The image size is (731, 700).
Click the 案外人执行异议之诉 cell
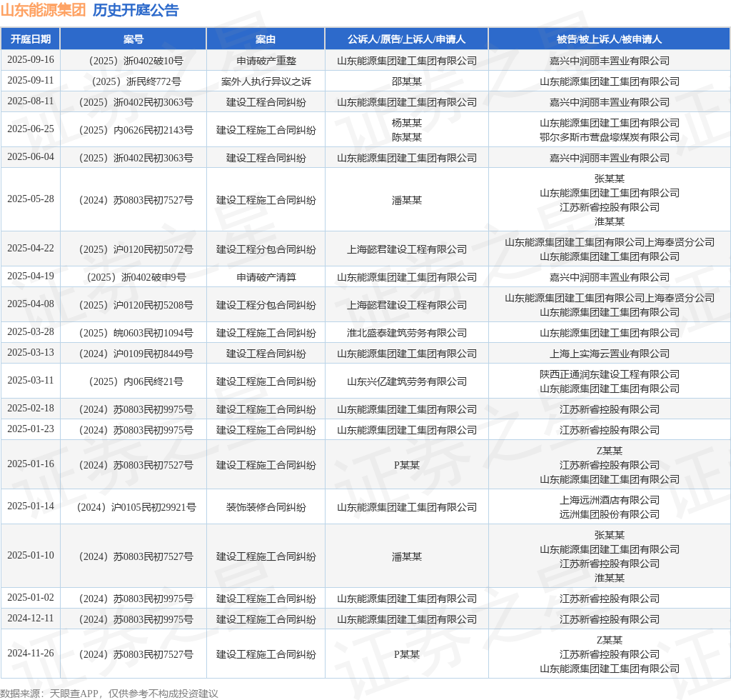[x=266, y=81]
